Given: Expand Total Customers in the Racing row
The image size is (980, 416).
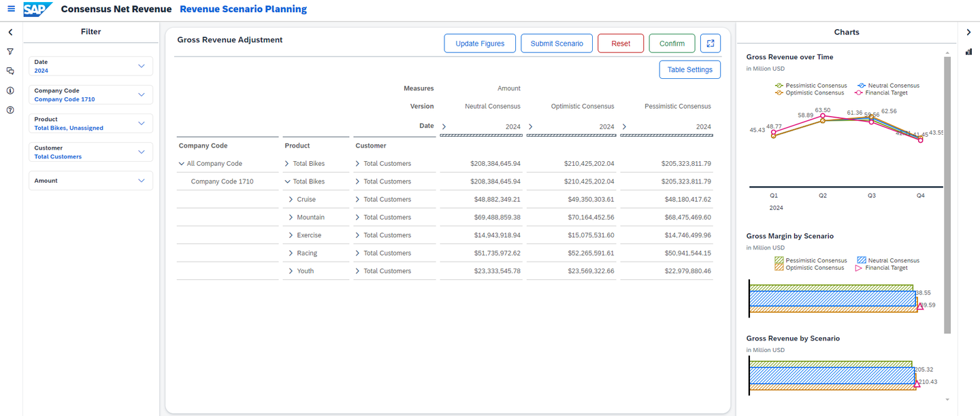Looking at the screenshot, I should pyautogui.click(x=358, y=253).
